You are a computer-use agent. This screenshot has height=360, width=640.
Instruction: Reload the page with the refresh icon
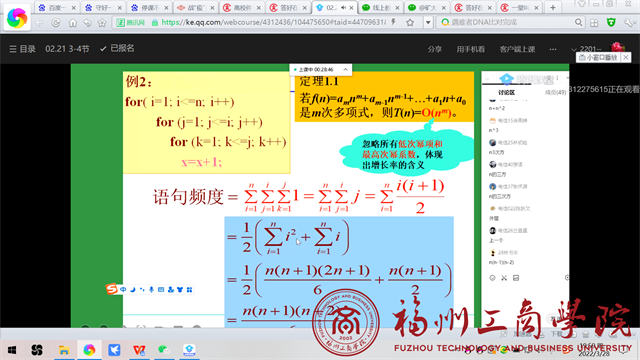pos(56,23)
